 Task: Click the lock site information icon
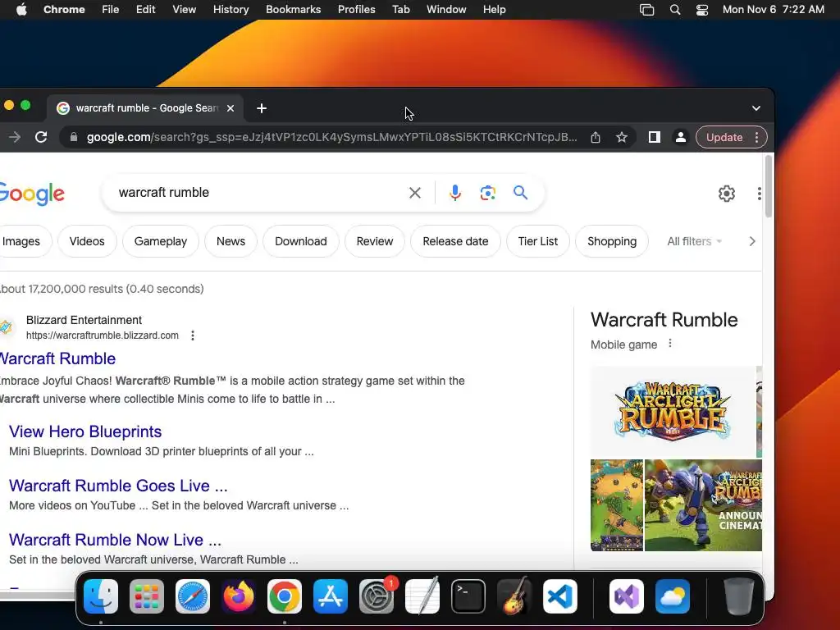tap(74, 137)
